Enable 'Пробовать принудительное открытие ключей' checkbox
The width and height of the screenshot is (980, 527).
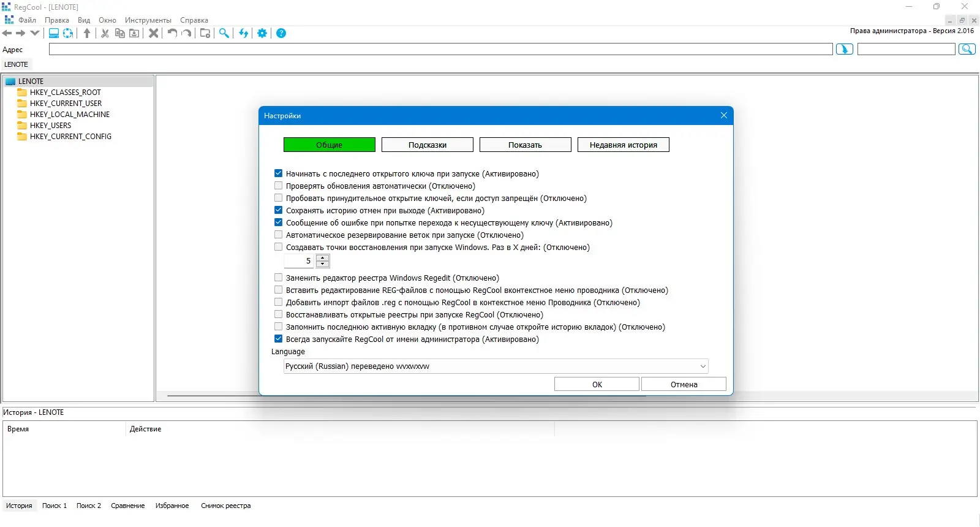(279, 198)
